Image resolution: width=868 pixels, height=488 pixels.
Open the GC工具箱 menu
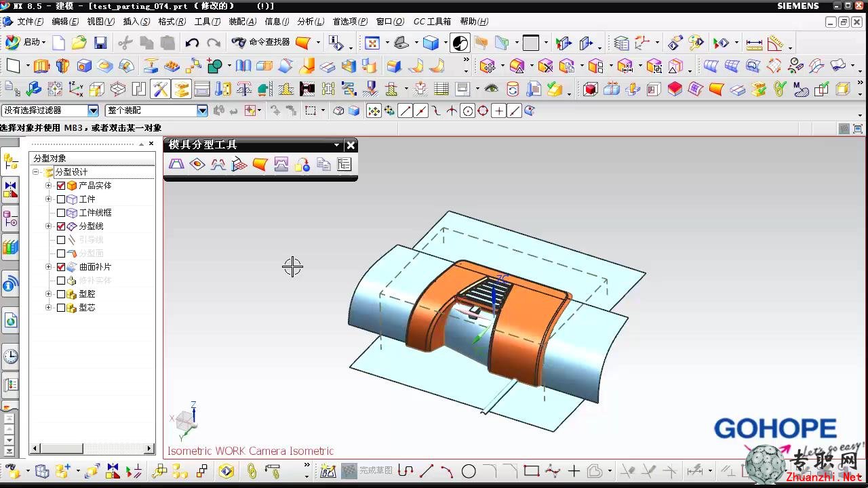click(432, 22)
